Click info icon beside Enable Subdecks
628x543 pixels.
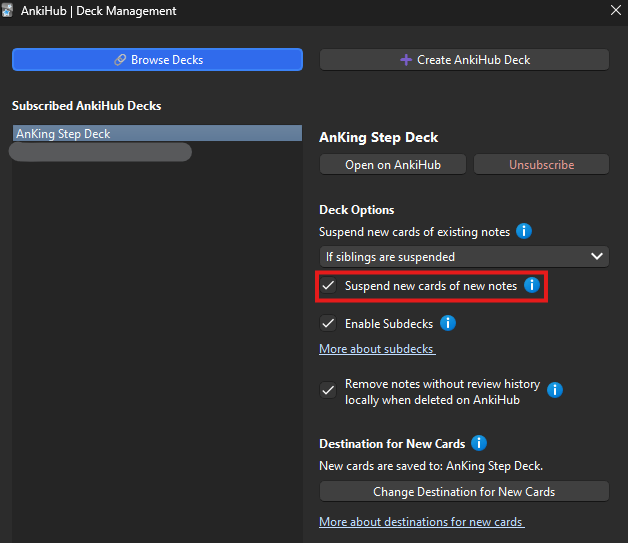pyautogui.click(x=448, y=323)
